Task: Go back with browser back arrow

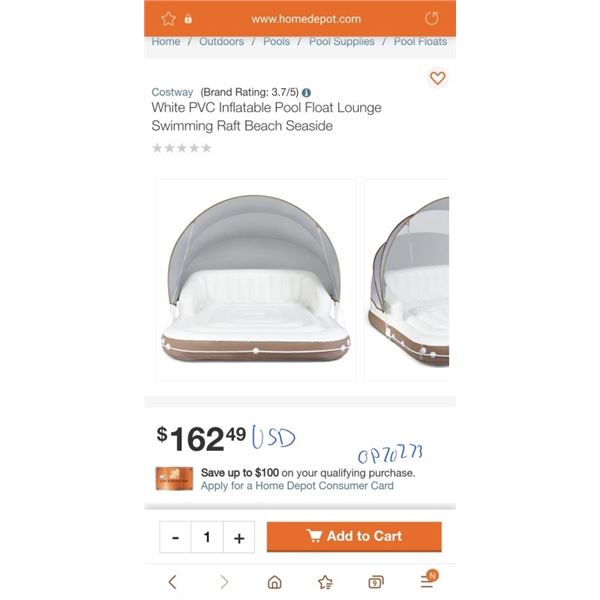Action: point(173,582)
